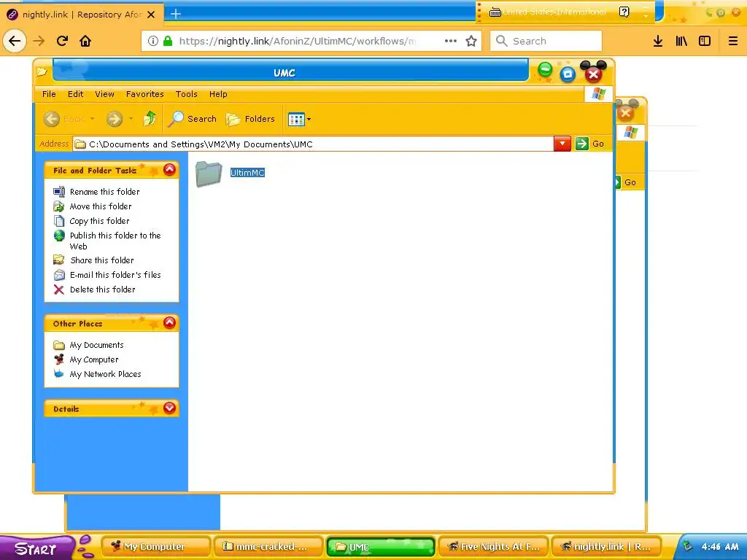Click E-mail this folder's files
Screen dimensions: 747x560
coord(115,275)
